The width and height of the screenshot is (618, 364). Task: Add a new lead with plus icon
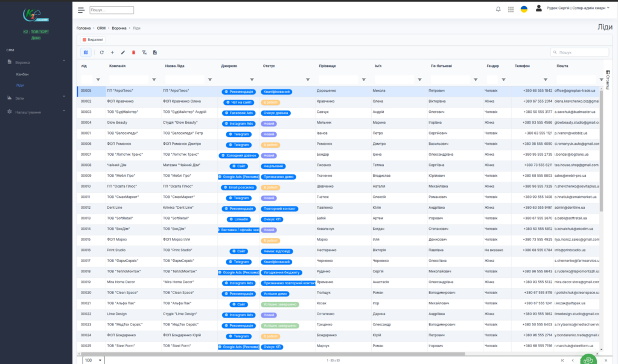pos(112,53)
